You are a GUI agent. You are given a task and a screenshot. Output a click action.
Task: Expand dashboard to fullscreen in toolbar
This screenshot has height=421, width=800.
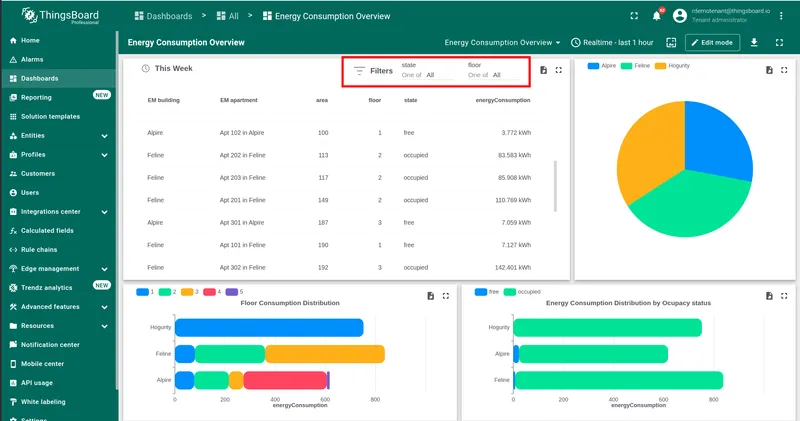tap(779, 42)
